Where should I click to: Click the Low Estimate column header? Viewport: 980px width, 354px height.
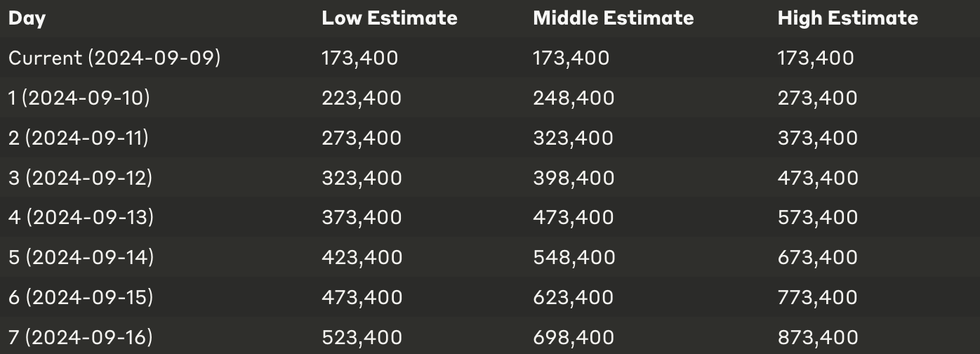coord(390,18)
